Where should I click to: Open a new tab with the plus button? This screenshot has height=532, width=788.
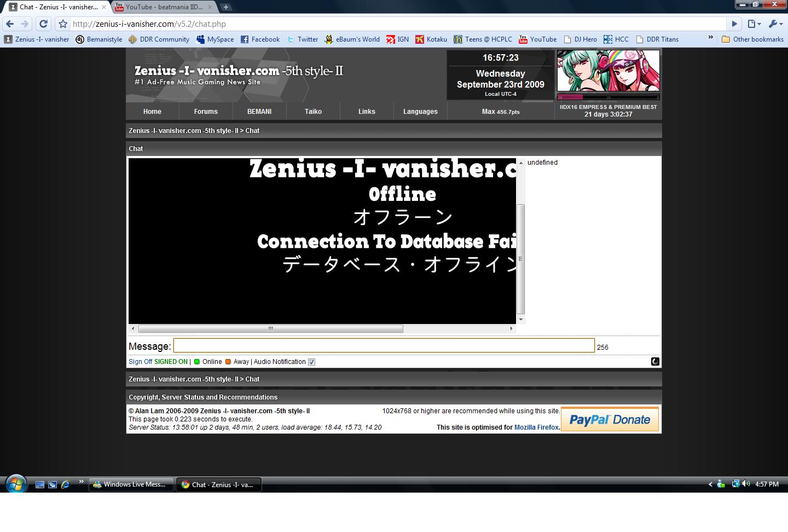pos(225,7)
